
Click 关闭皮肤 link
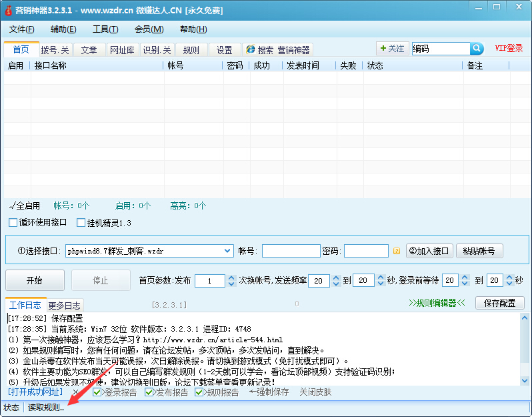(x=315, y=392)
